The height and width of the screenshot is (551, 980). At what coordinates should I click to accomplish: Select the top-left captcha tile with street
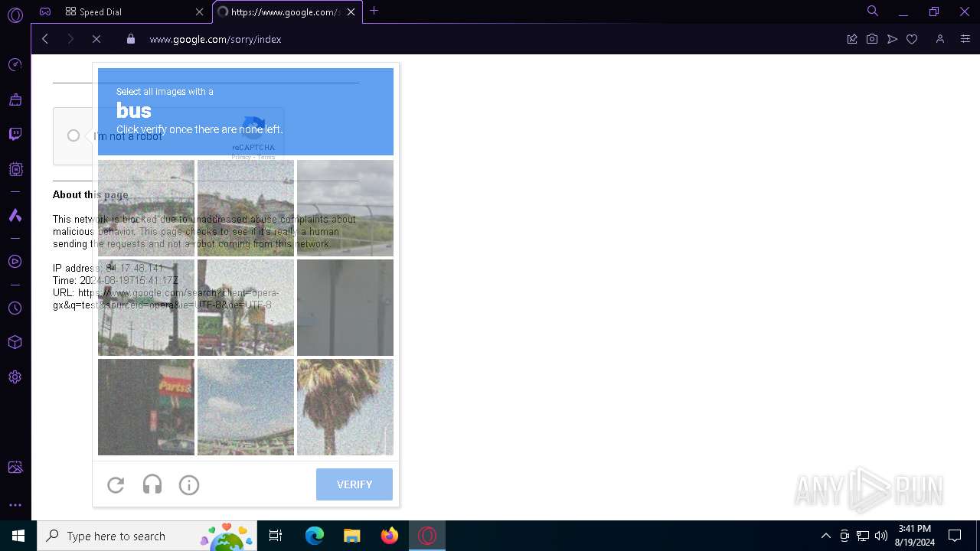pyautogui.click(x=146, y=208)
